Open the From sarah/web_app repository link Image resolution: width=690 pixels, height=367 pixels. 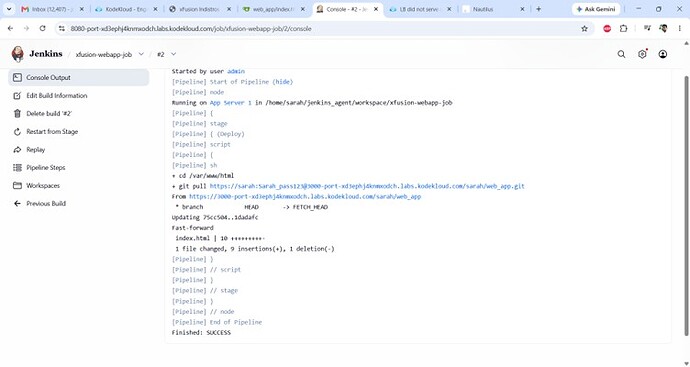click(305, 197)
